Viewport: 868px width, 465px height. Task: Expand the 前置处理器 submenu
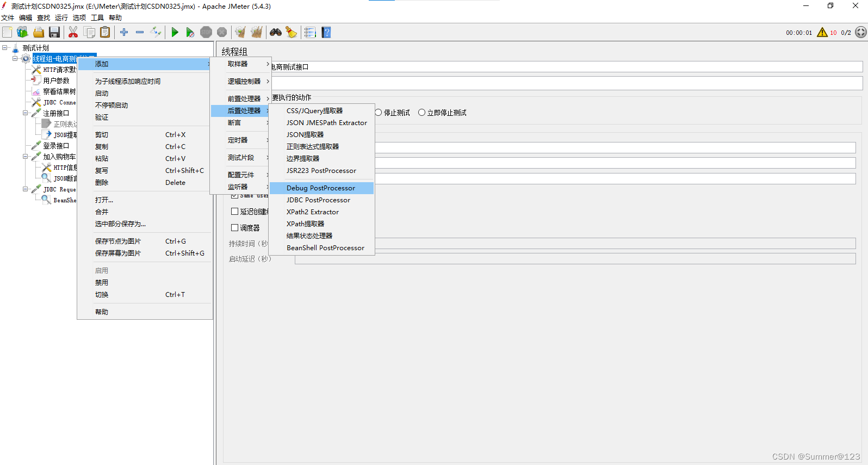point(241,99)
